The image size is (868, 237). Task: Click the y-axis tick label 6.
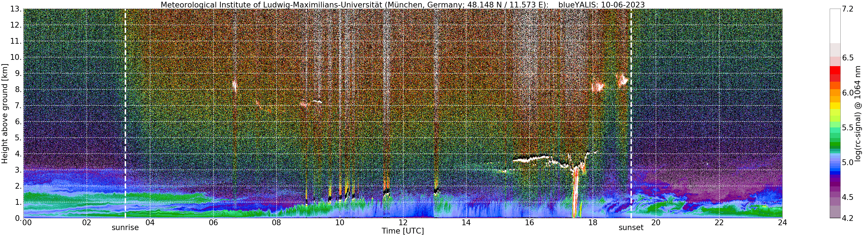coord(18,122)
